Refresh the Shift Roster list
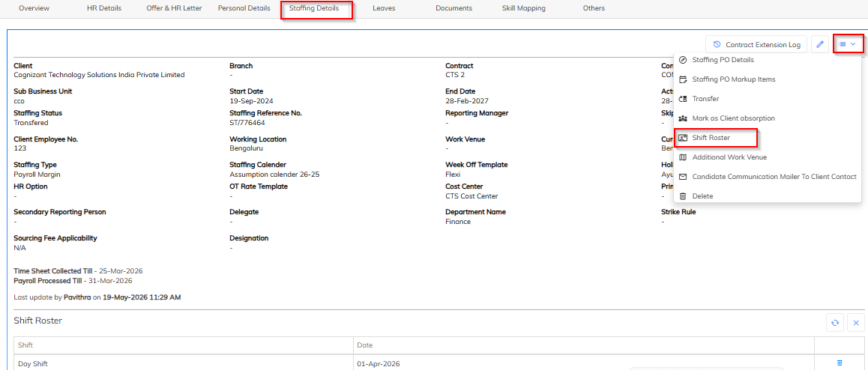This screenshot has height=370, width=868. point(835,323)
